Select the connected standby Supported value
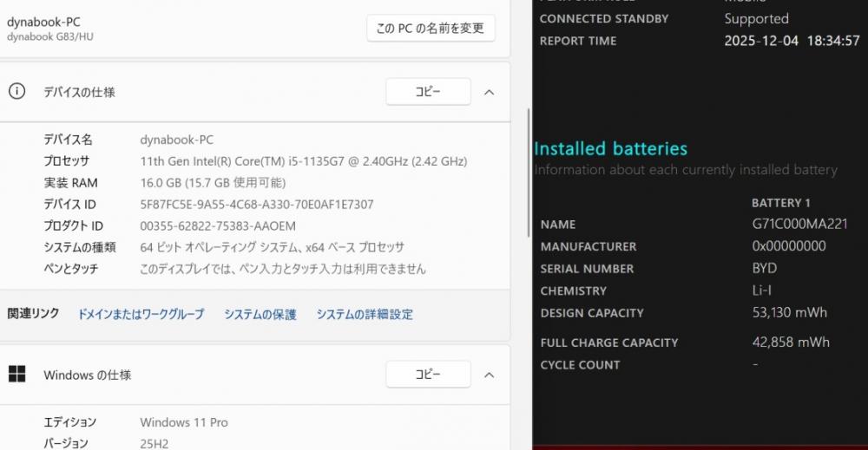 (x=756, y=19)
